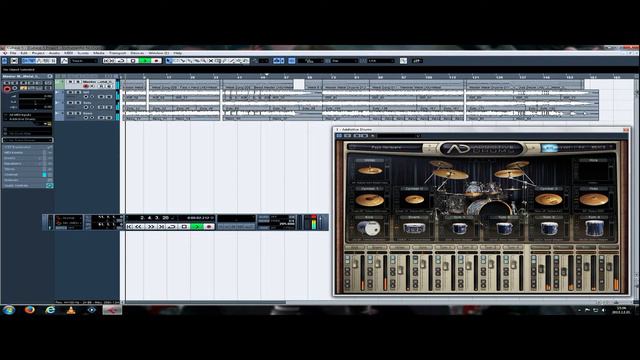This screenshot has height=360, width=640.
Task: Toggle Record Enable in the Inspector
Action: point(7,89)
